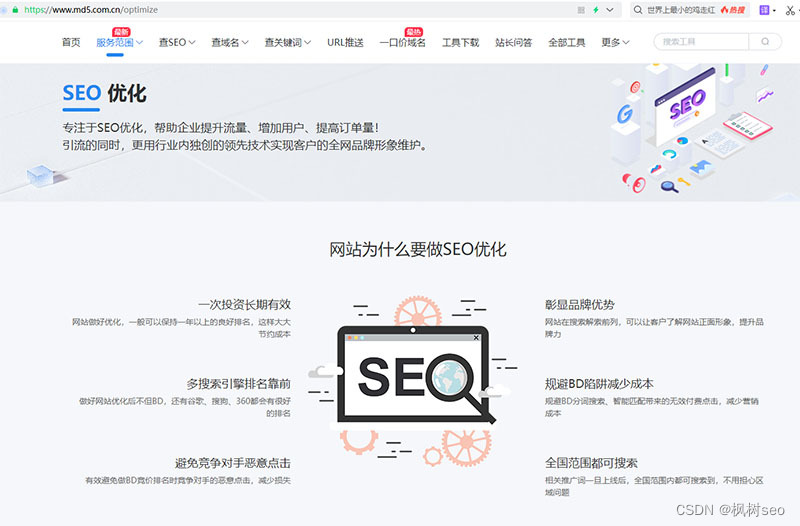Open the 工具下载 menu item
This screenshot has height=526, width=800.
[x=460, y=42]
